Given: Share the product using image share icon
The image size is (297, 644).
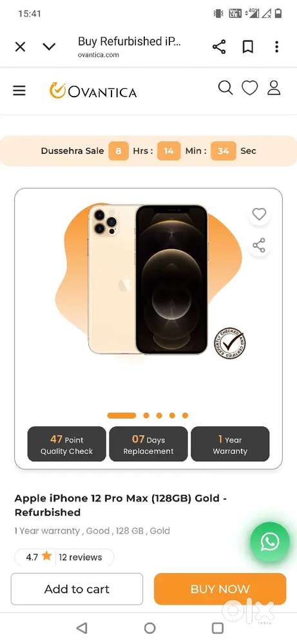Looking at the screenshot, I should tap(259, 245).
